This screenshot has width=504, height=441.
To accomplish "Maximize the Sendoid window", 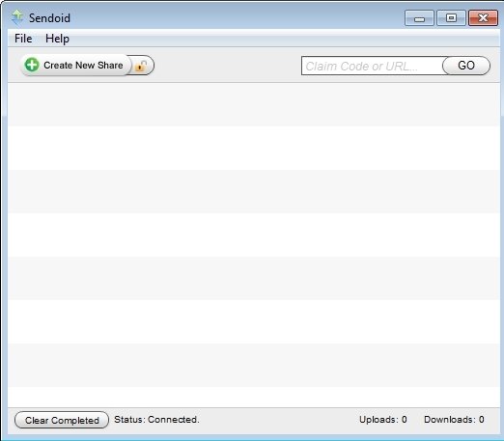I will click(x=451, y=18).
